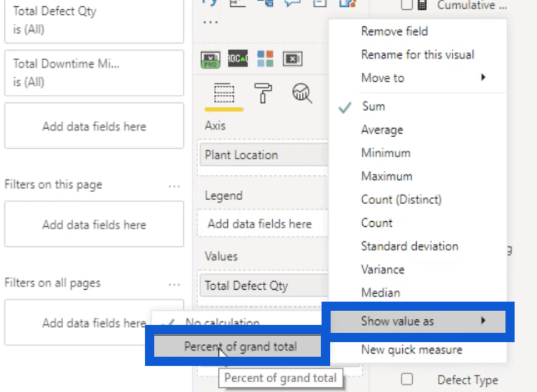Tick the Defect Type field checkbox
Viewport: 537px width, 392px height.
(407, 379)
